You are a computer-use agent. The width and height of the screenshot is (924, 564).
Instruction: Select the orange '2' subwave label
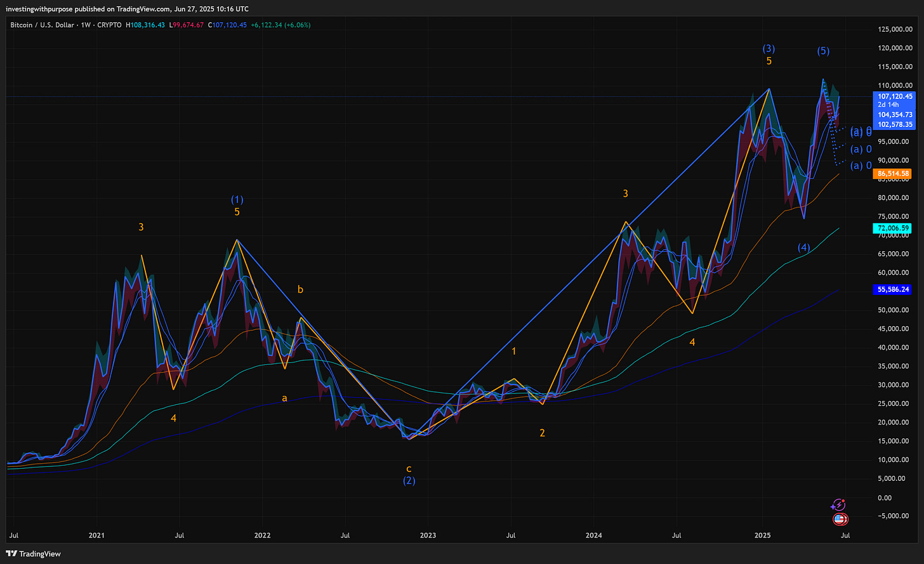[542, 433]
